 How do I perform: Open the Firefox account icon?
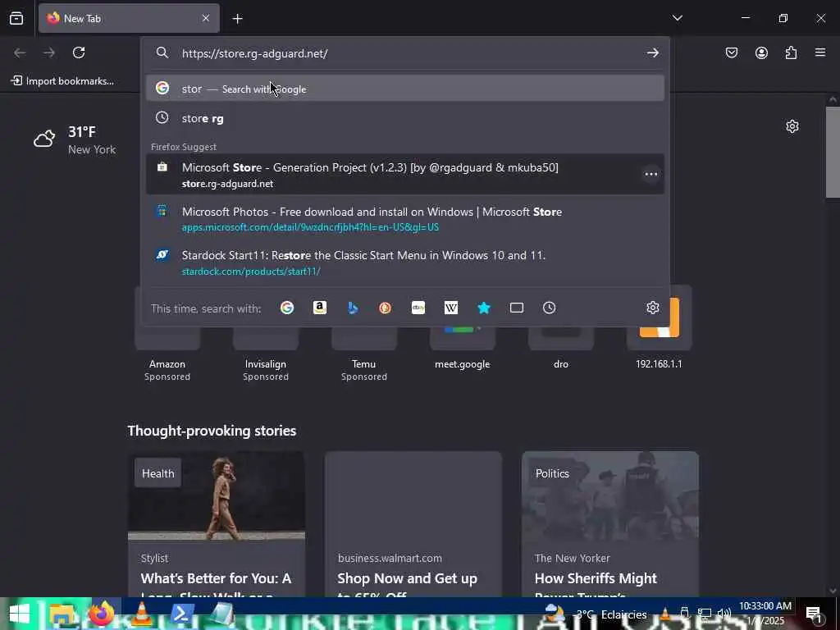pos(761,52)
